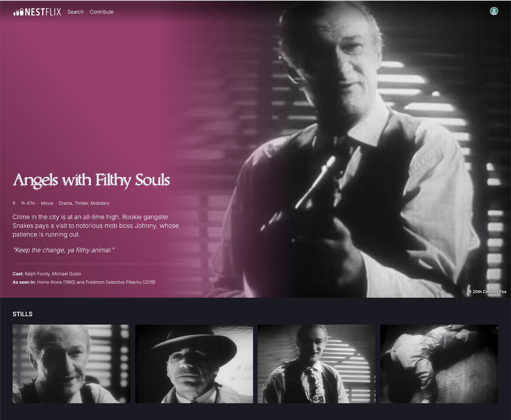Click the "Keep the change" quote text
The image size is (511, 420).
pyautogui.click(x=64, y=250)
